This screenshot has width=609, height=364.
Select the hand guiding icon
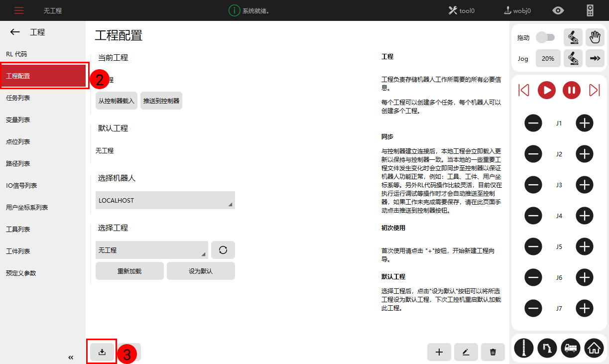[594, 37]
